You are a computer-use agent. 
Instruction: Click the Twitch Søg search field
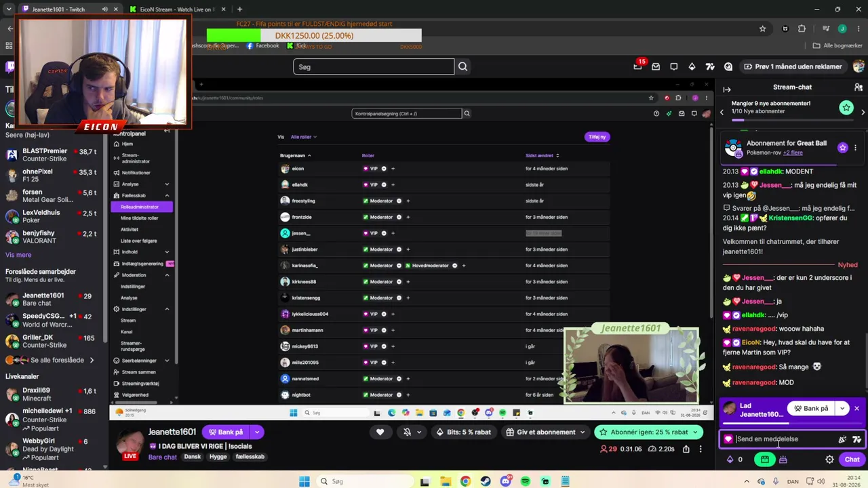pos(374,66)
